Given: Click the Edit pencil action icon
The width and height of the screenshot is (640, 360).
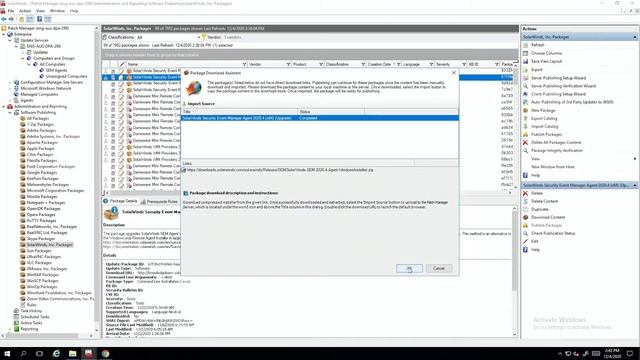Looking at the screenshot, I should [526, 242].
